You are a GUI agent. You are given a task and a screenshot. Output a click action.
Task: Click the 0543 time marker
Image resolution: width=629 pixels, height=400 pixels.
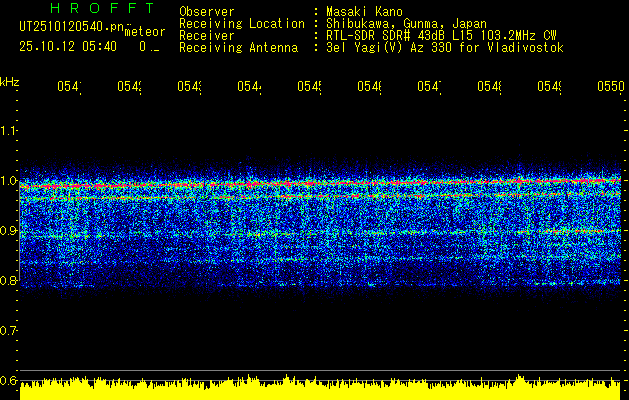coord(189,86)
